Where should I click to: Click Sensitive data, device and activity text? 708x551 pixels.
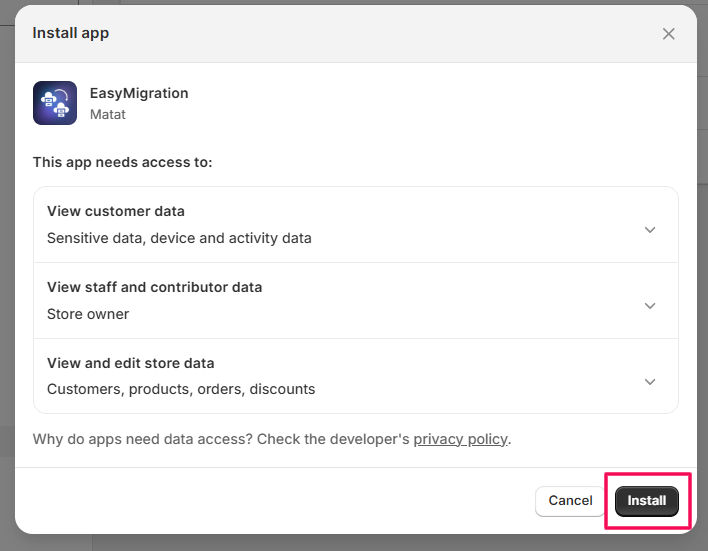coord(179,238)
